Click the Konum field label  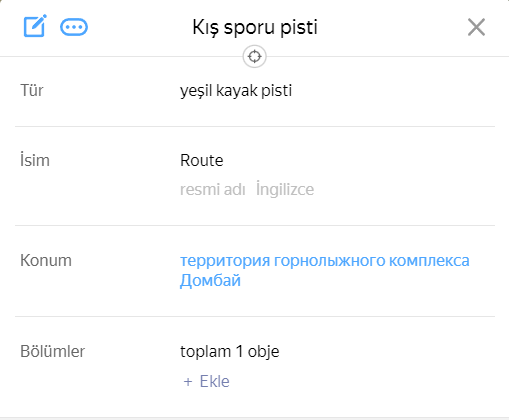click(46, 260)
